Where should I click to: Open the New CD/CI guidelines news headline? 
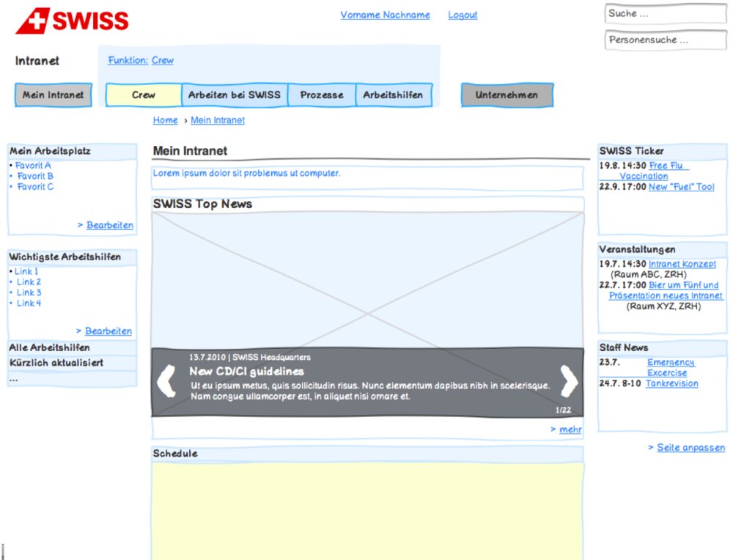[x=246, y=372]
